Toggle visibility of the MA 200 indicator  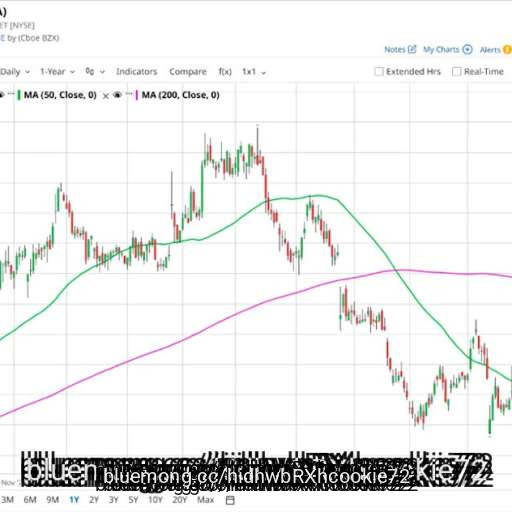[117, 95]
